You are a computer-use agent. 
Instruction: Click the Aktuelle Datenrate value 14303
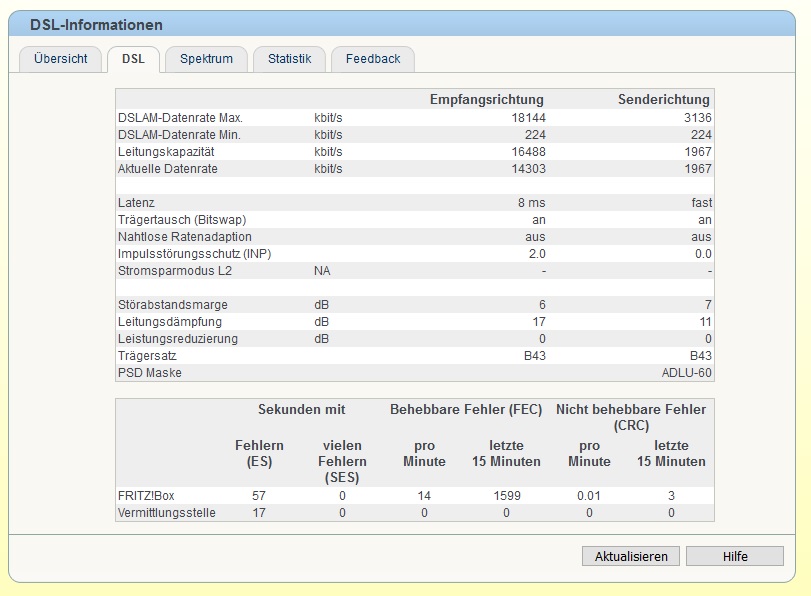pos(529,169)
